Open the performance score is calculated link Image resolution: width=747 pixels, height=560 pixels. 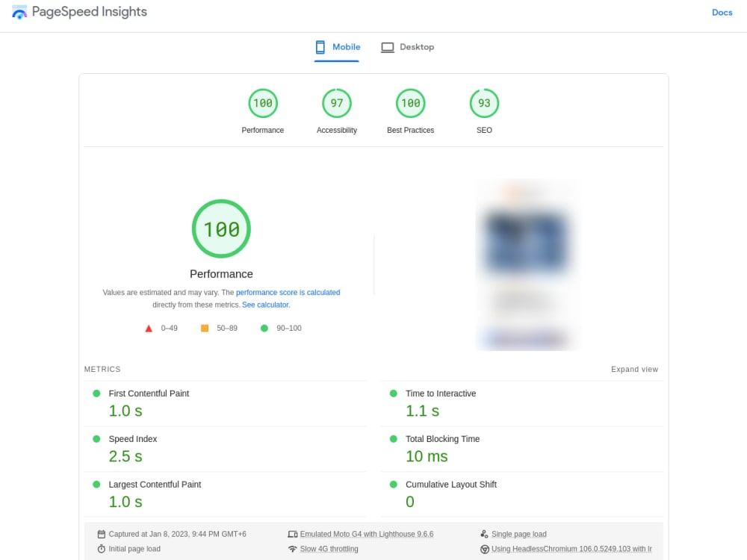click(x=288, y=292)
